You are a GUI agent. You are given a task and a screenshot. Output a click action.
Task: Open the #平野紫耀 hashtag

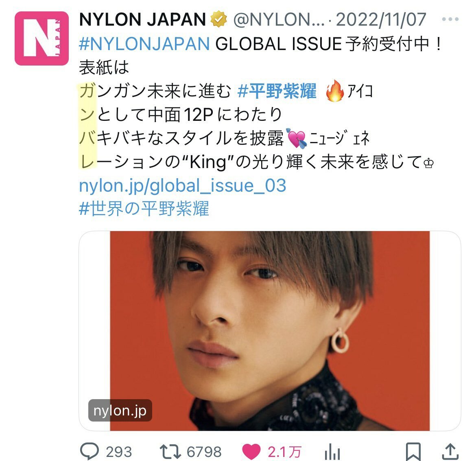pyautogui.click(x=277, y=91)
